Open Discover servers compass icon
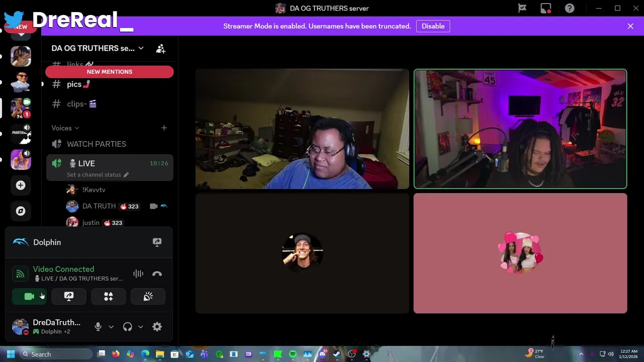The image size is (644, 362). 21,211
